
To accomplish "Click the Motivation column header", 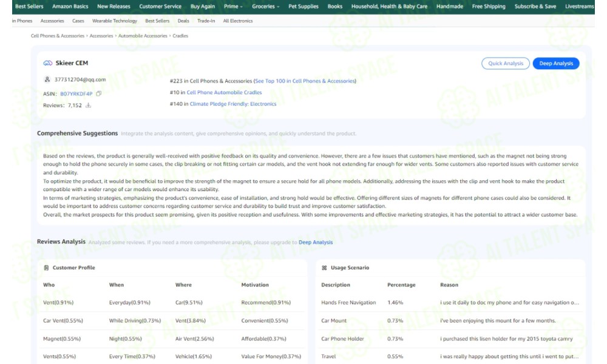I will [255, 285].
